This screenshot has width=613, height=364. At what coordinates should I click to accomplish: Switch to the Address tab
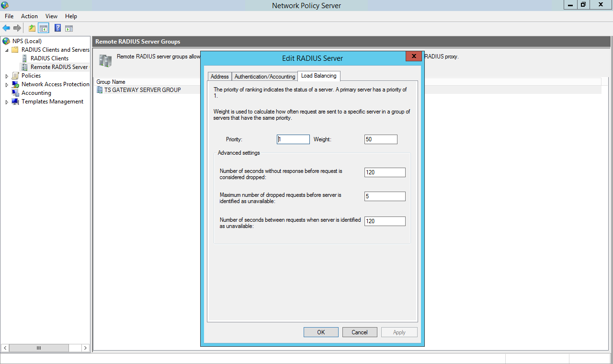click(220, 77)
